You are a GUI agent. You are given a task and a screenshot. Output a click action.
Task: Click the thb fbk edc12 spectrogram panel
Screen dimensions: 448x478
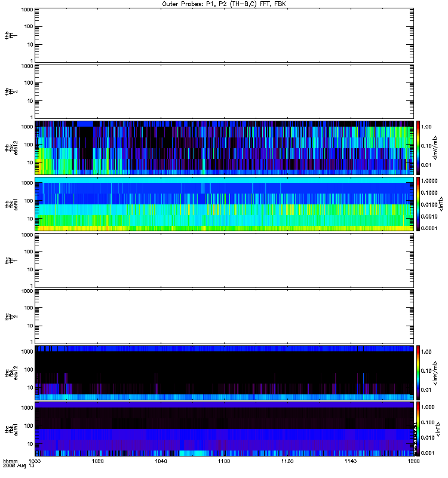225,148
